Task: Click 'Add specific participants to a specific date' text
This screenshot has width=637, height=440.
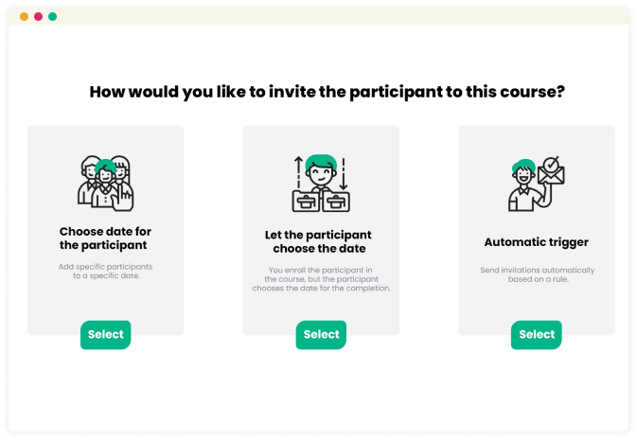Action: (106, 271)
